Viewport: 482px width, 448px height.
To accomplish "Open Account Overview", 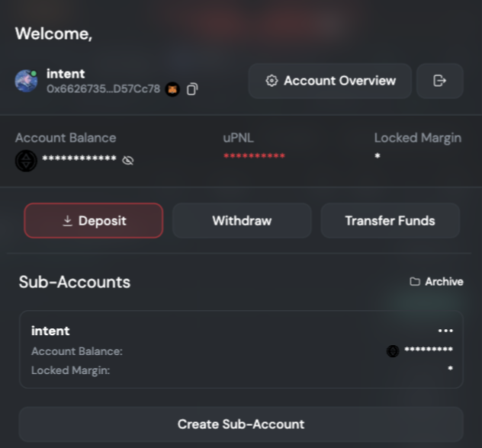I will (x=329, y=81).
